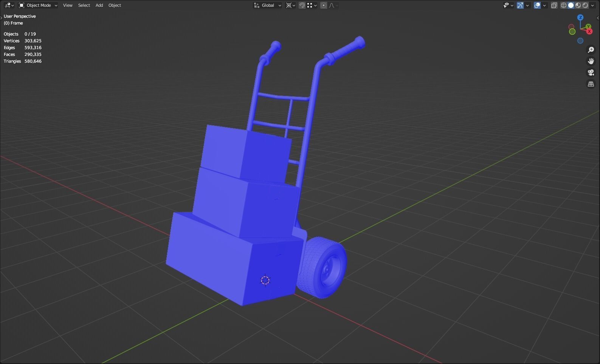Image resolution: width=600 pixels, height=364 pixels.
Task: Toggle the camera view button
Action: pos(591,72)
